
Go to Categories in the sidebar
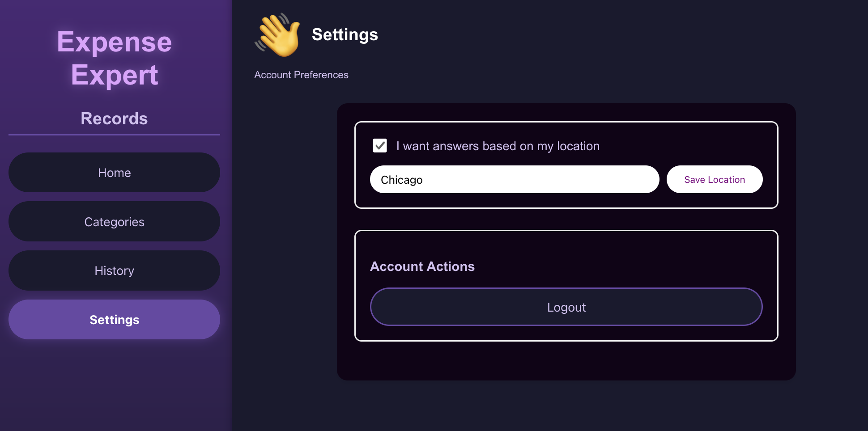pos(114,222)
